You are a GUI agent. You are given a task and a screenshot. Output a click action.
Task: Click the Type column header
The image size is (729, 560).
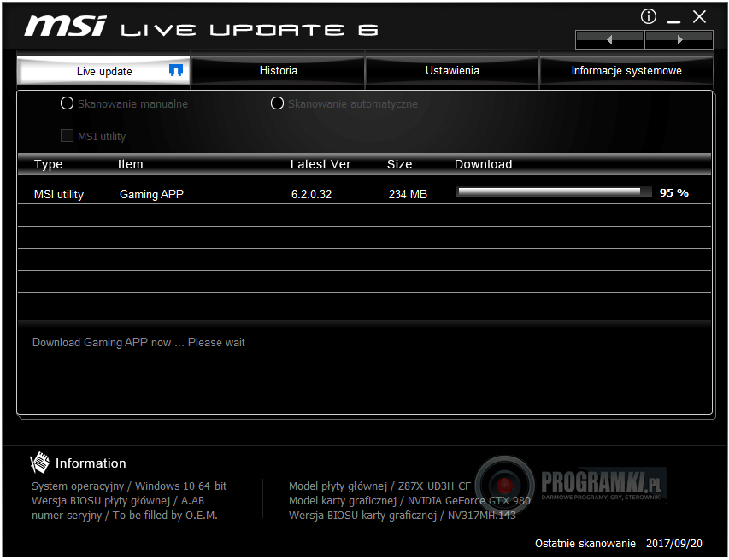click(49, 164)
